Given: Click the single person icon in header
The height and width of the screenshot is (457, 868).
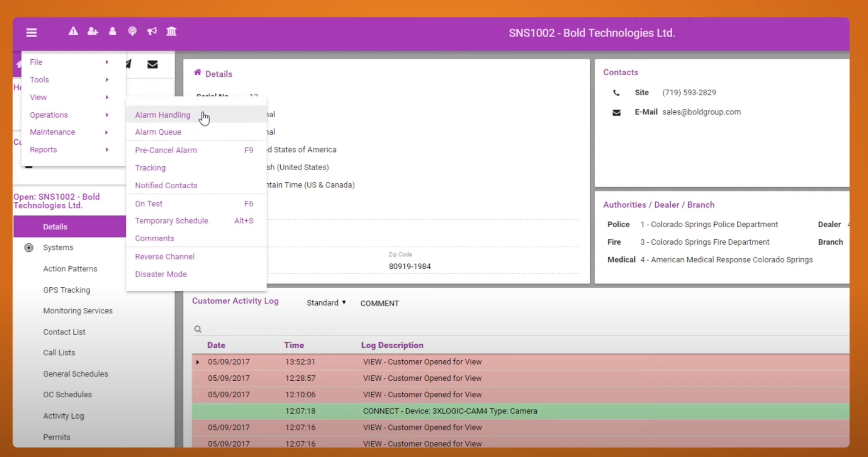Looking at the screenshot, I should click(x=112, y=31).
